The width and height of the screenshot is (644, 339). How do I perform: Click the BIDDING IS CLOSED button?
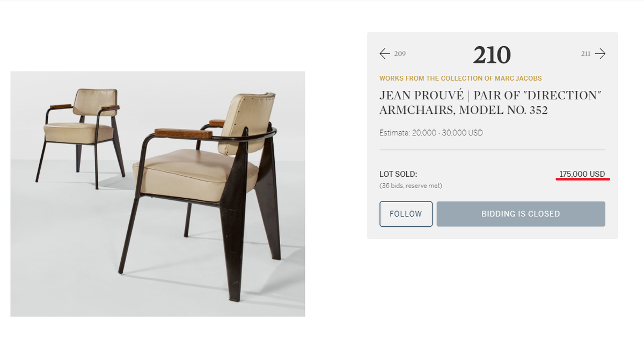pyautogui.click(x=521, y=214)
